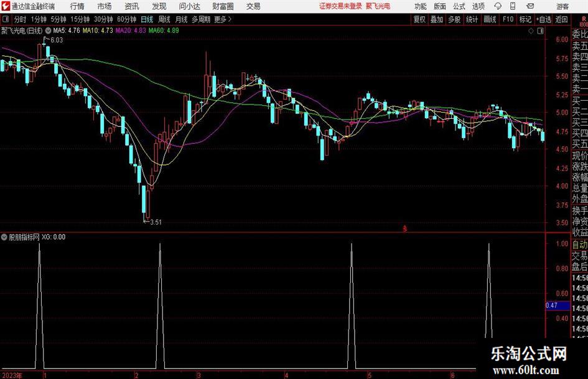Viewport: 588px width, 379px height.
Task: Click the 2023年 timeline label
Action: pyautogui.click(x=12, y=375)
